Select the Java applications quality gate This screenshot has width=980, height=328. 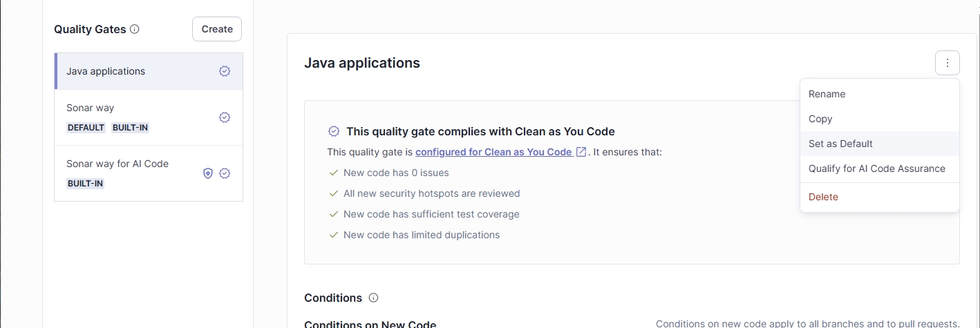(106, 71)
